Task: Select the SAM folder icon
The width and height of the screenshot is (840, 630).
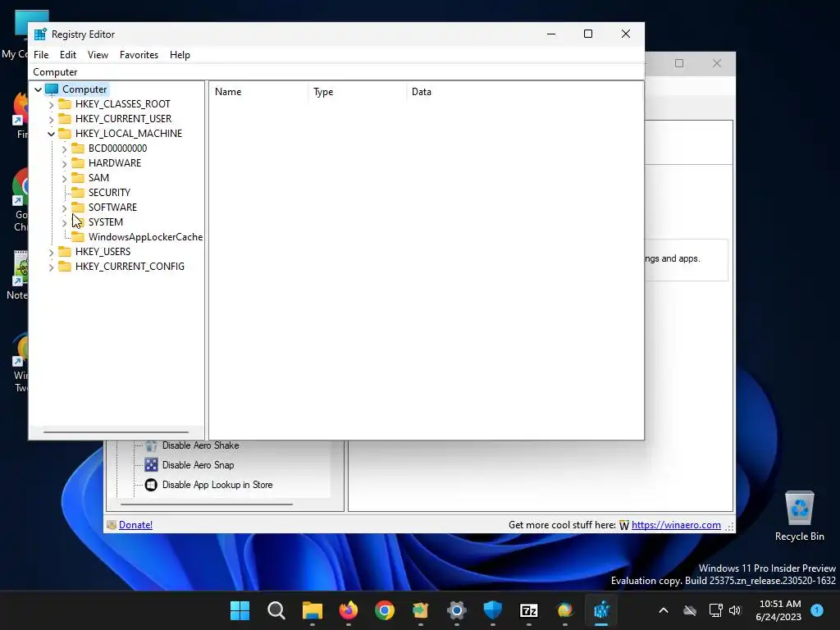Action: point(78,177)
